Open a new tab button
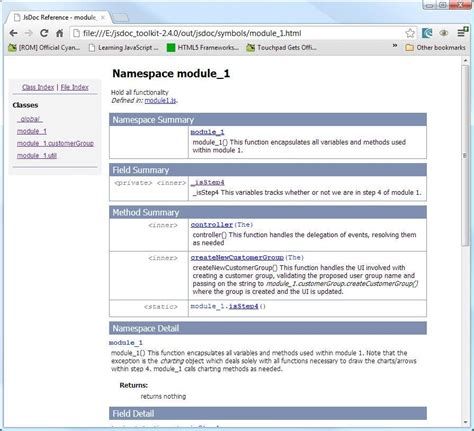The image size is (474, 431). [x=120, y=17]
